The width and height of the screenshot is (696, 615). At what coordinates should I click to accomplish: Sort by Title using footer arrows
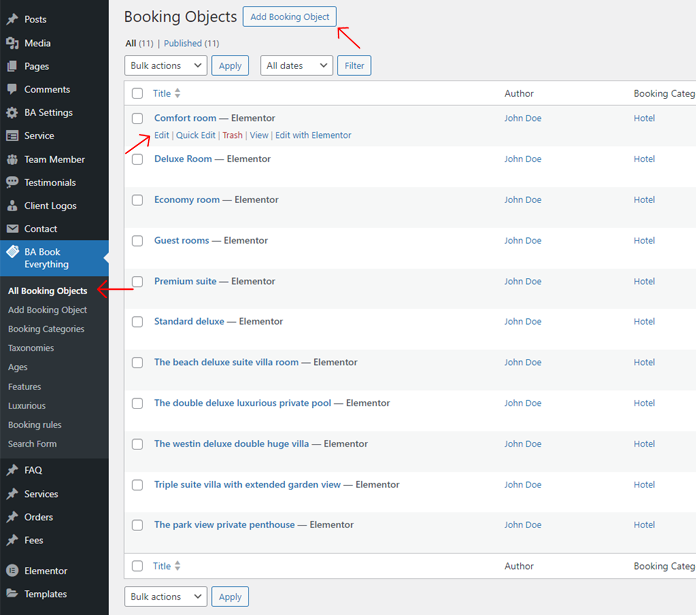pos(178,566)
